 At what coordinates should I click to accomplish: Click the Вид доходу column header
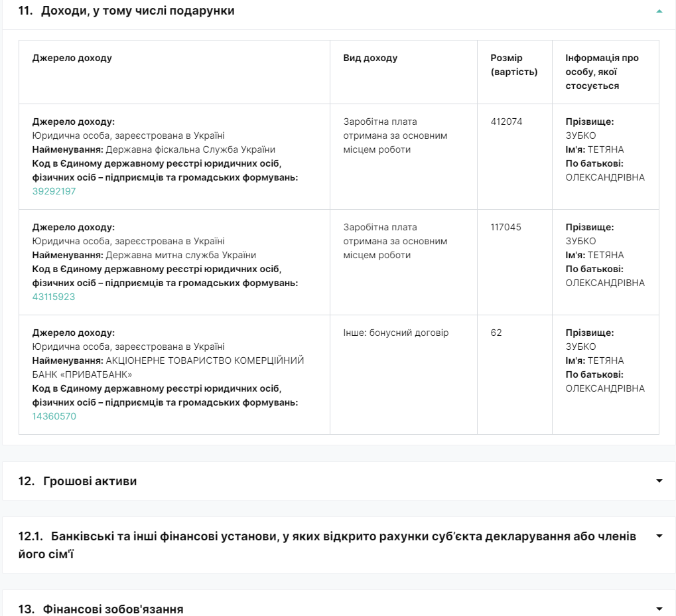370,58
